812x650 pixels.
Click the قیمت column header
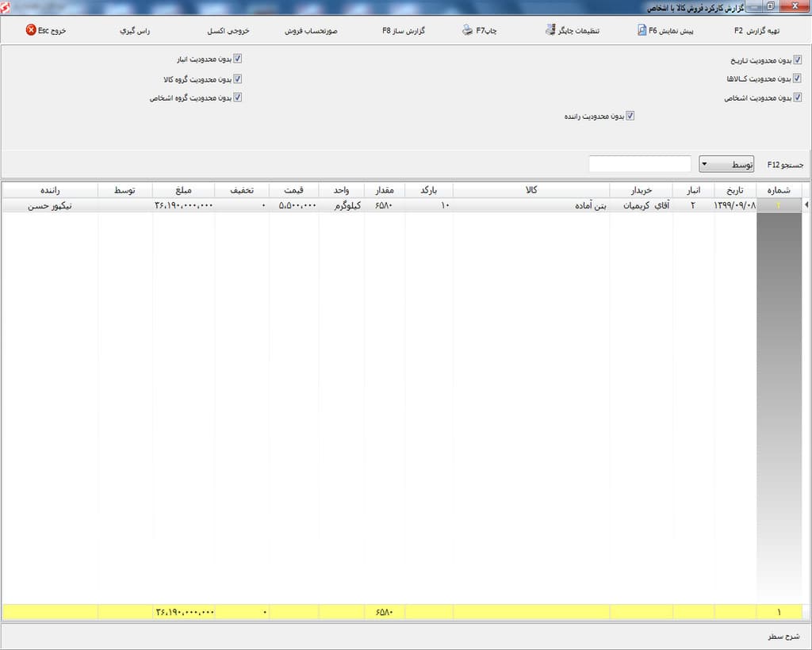(x=293, y=190)
